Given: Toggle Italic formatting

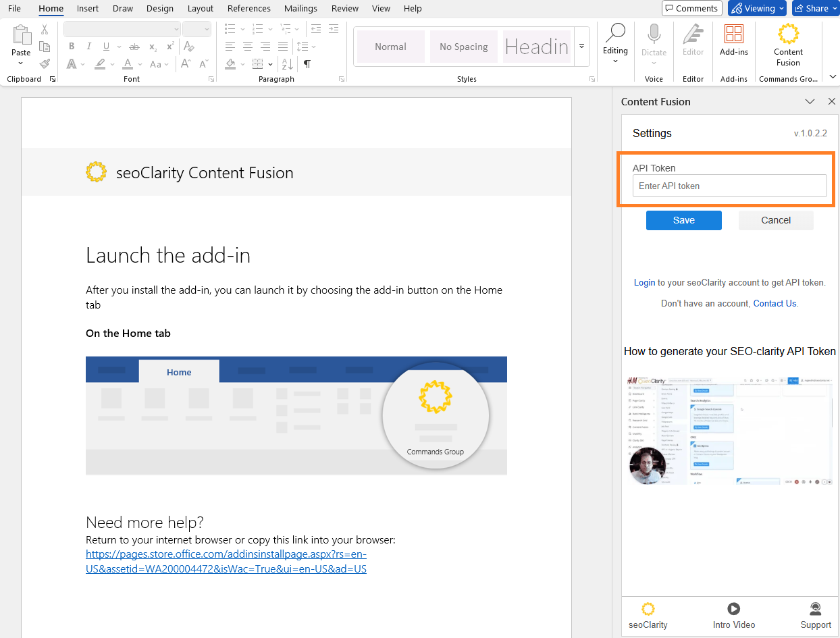Looking at the screenshot, I should [88, 47].
